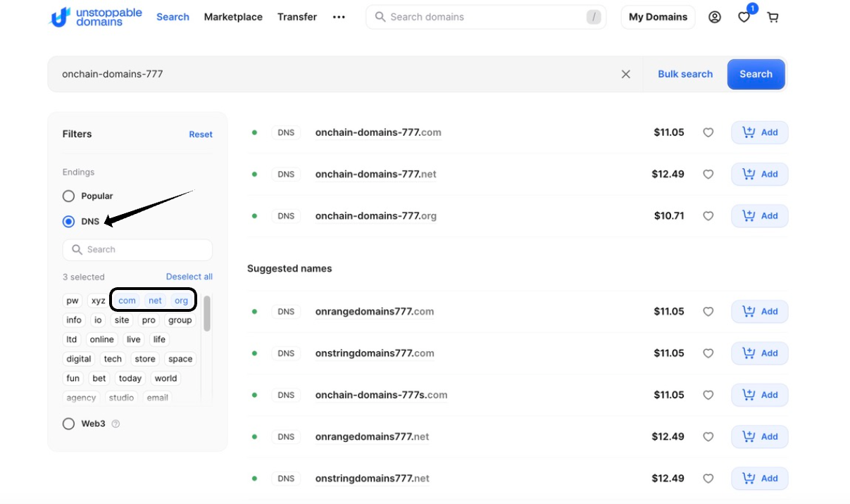This screenshot has height=504, width=850.
Task: Open the three-dot more menu in navigation
Action: coord(339,17)
